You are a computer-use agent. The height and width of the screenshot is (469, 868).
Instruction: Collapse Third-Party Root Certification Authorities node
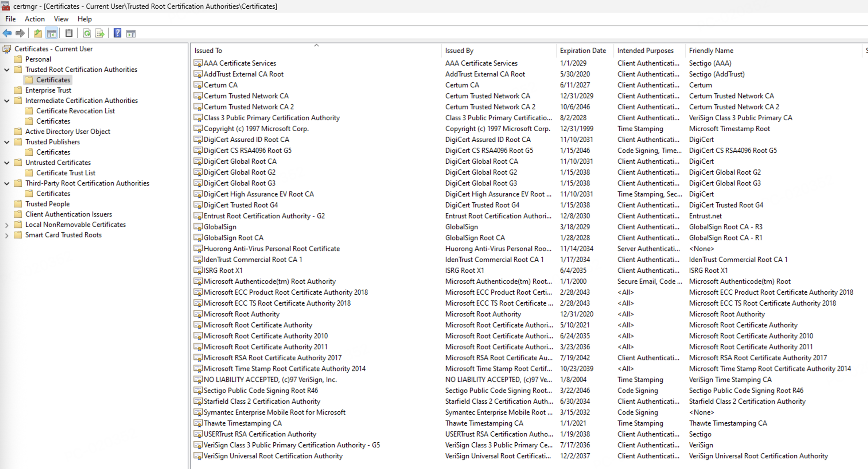(x=7, y=183)
